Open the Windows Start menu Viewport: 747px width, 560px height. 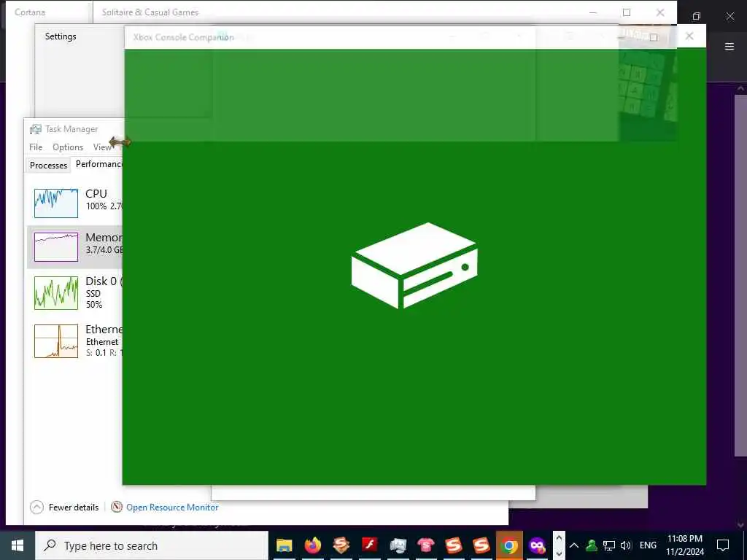(18, 545)
